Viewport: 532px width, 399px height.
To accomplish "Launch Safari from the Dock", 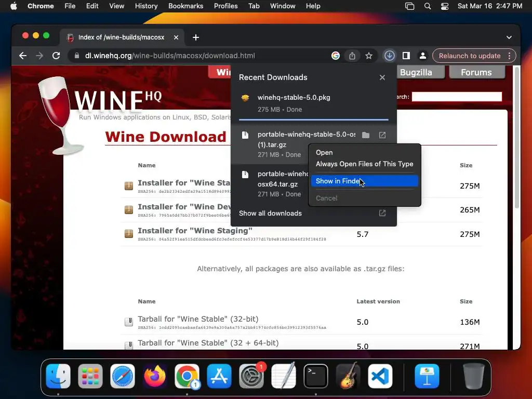I will coord(123,376).
